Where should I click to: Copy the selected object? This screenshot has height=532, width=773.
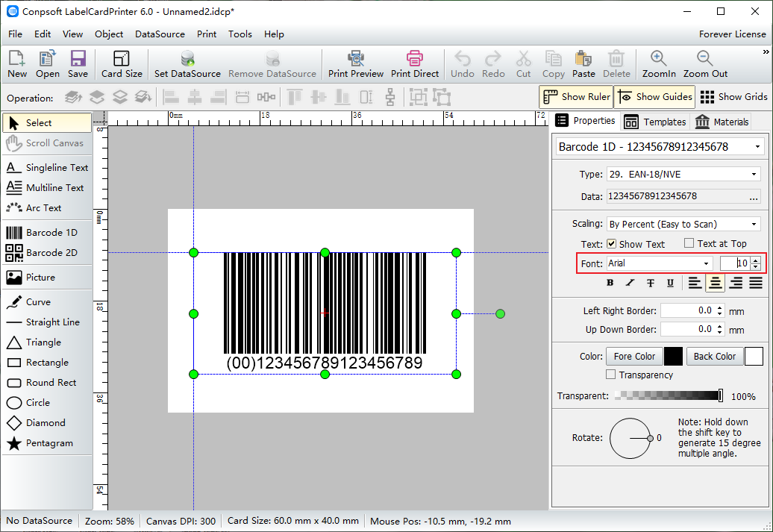click(553, 64)
